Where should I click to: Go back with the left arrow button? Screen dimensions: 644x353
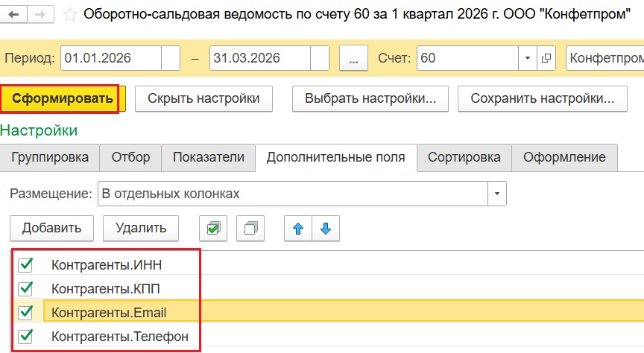(13, 15)
